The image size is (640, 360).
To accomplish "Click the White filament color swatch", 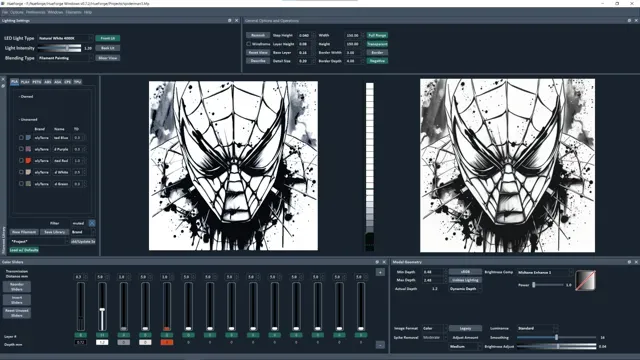I will point(28,172).
